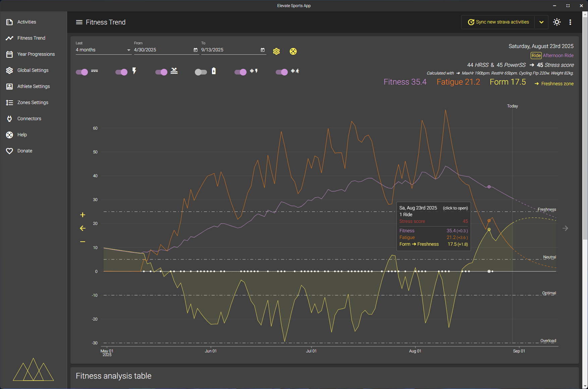Click Sync new strava activities button

tap(498, 22)
